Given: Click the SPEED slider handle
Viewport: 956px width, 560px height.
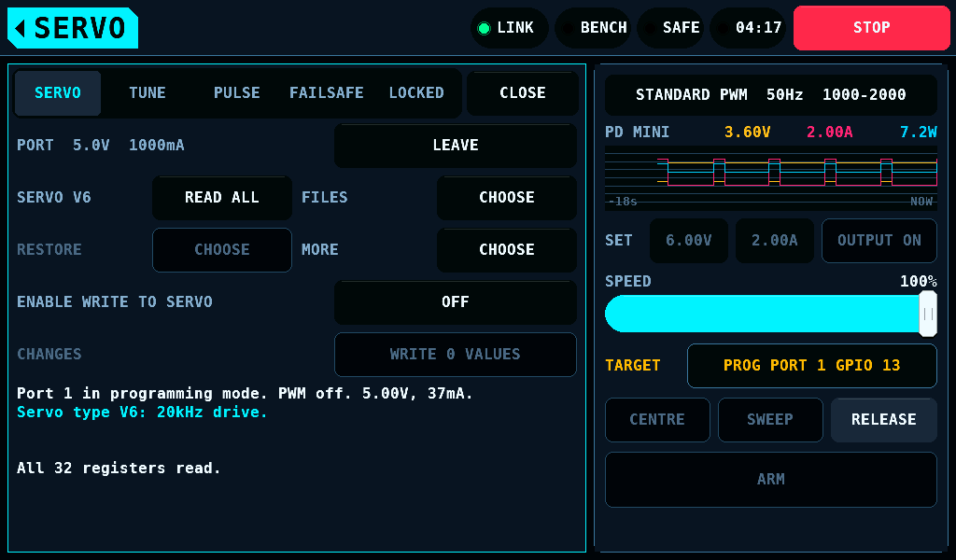Looking at the screenshot, I should tap(928, 314).
